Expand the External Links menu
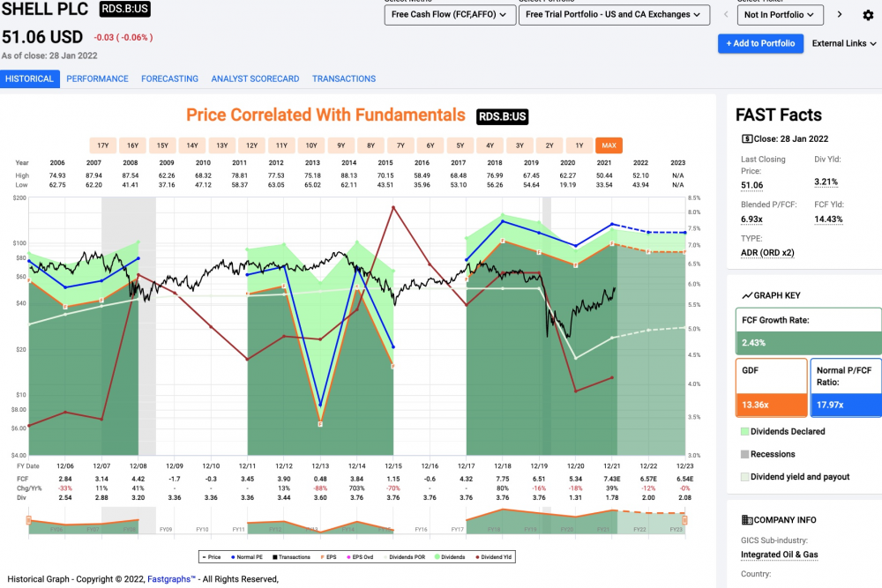Viewport: 882px width, 588px height. click(844, 43)
